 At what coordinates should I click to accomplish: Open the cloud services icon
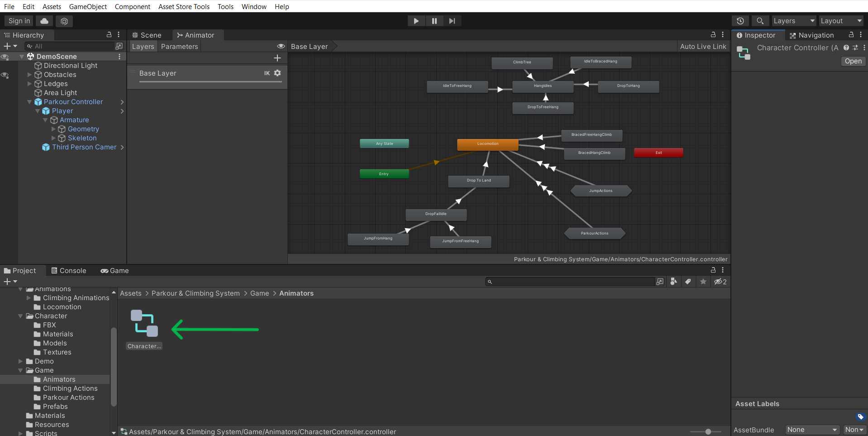pos(44,21)
